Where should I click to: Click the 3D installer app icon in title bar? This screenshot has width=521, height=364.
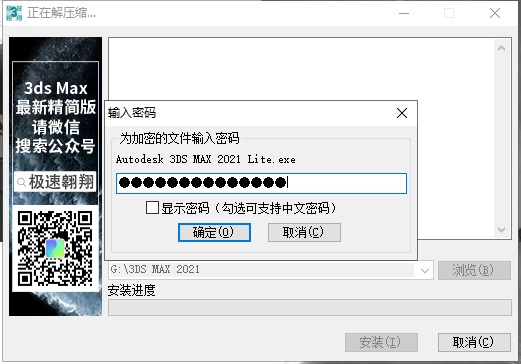point(14,13)
